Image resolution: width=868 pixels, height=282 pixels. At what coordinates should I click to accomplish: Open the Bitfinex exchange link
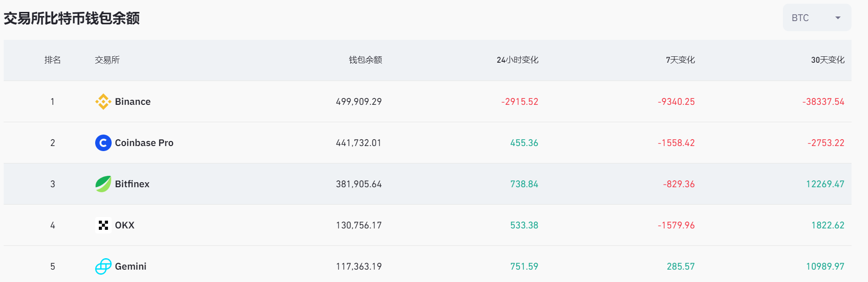tap(132, 184)
